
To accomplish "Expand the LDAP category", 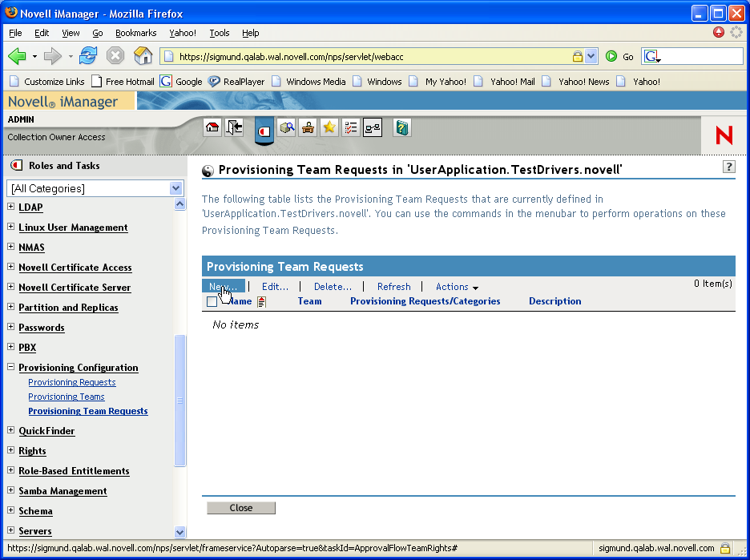I will click(x=11, y=207).
